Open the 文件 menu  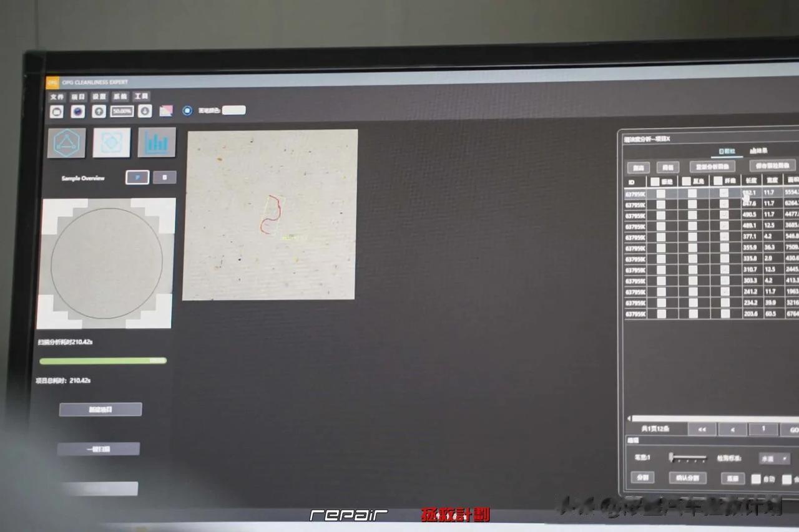point(57,97)
